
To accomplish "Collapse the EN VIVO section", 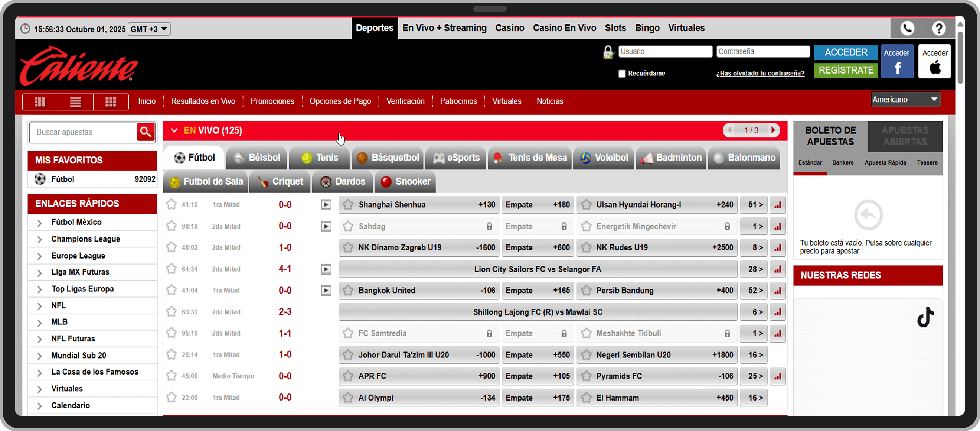I will pyautogui.click(x=174, y=130).
